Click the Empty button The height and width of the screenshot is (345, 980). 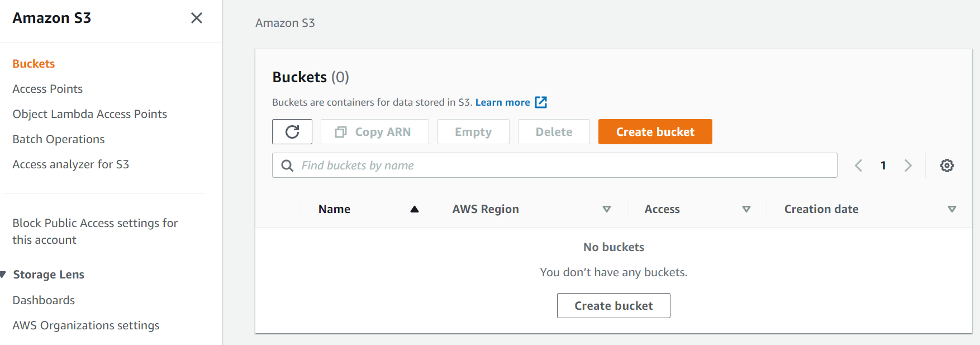[x=473, y=132]
